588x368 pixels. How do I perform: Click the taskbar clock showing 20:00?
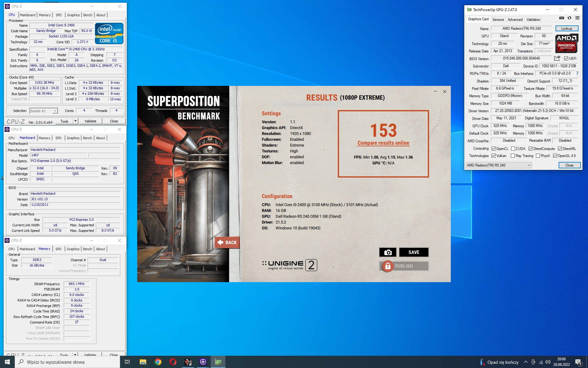pos(561,362)
